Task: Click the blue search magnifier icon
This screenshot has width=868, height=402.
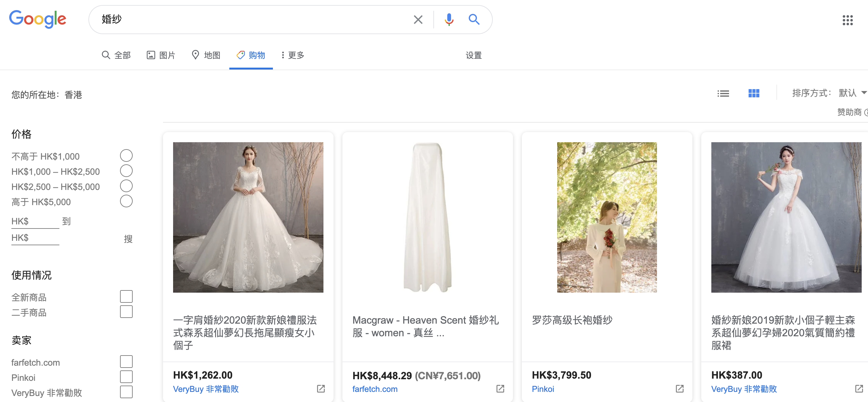Action: click(474, 20)
